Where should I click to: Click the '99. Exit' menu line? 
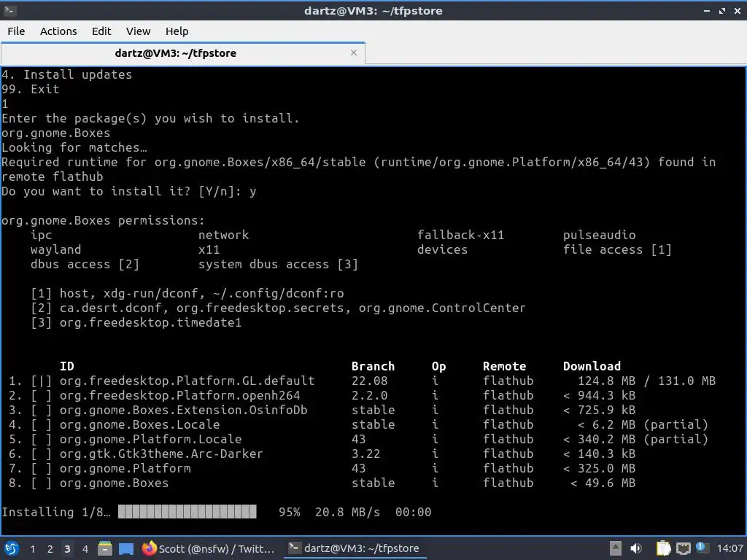click(31, 89)
